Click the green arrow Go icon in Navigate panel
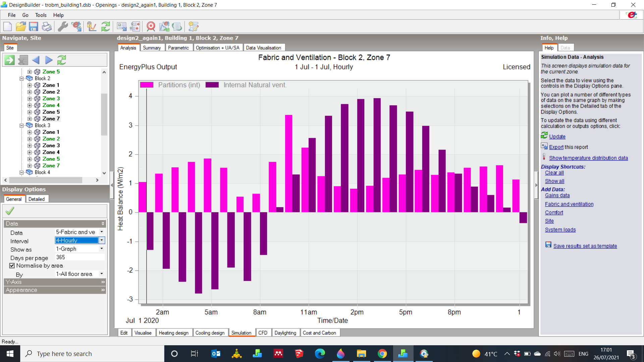Viewport: 644px width, 362px height. [x=10, y=60]
